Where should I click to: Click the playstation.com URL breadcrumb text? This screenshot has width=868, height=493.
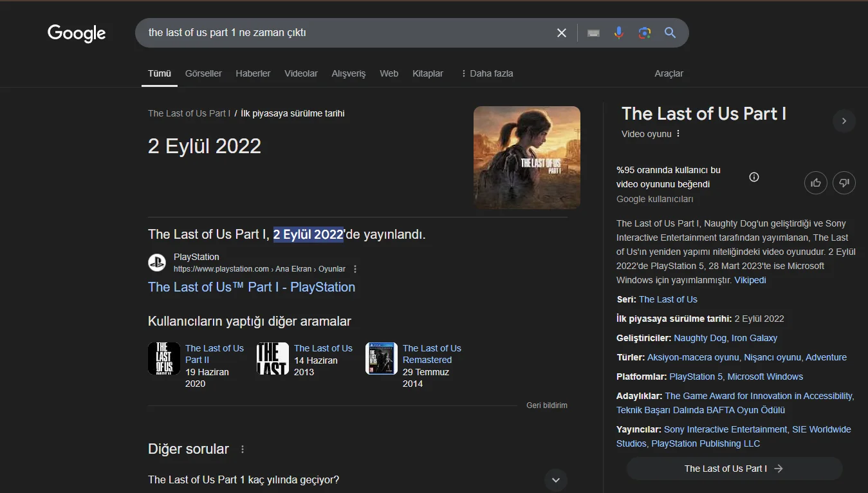click(x=259, y=269)
